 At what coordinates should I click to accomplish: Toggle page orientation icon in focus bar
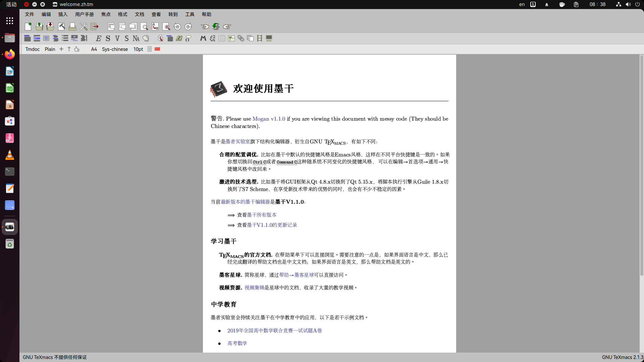click(150, 49)
